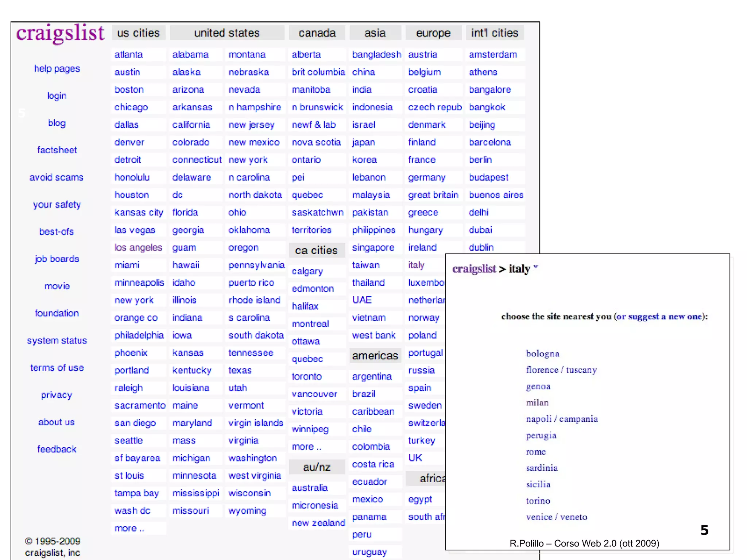Go to bangladesh page
This screenshot has width=747, height=560.
(x=376, y=55)
